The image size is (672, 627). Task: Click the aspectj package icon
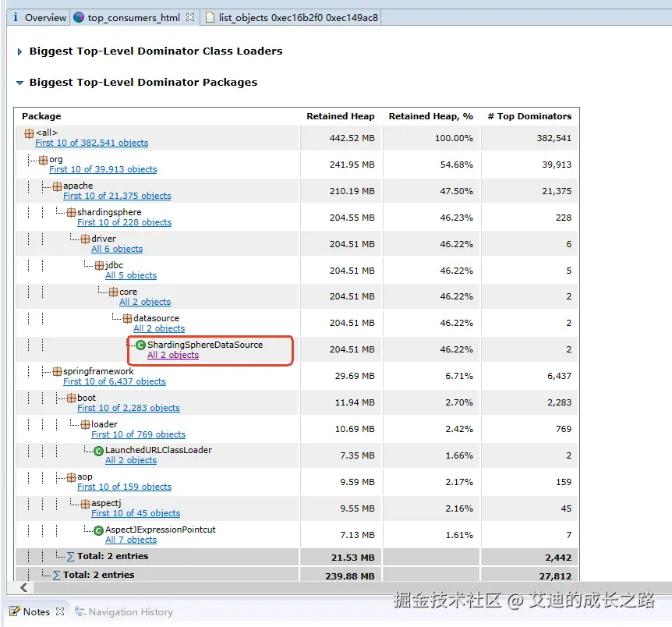[x=86, y=504]
